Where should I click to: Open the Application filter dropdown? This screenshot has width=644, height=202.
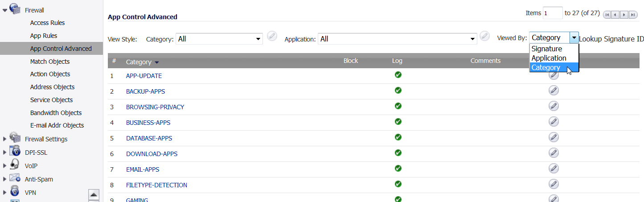[x=398, y=39]
